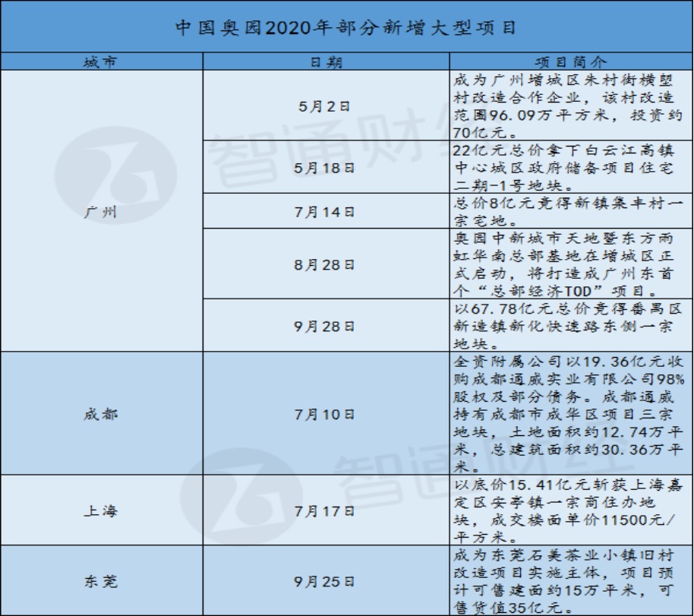The width and height of the screenshot is (694, 616).
Task: Click the description about 15.41亿元 上海嘉定区 land
Action: point(571,510)
